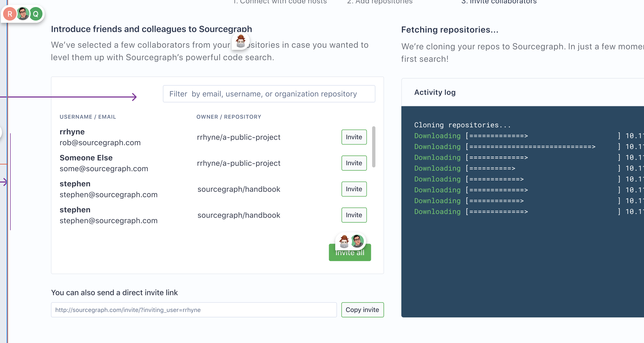Invite rrhyne rob@sourcegraph.com
644x343 pixels.
click(354, 137)
